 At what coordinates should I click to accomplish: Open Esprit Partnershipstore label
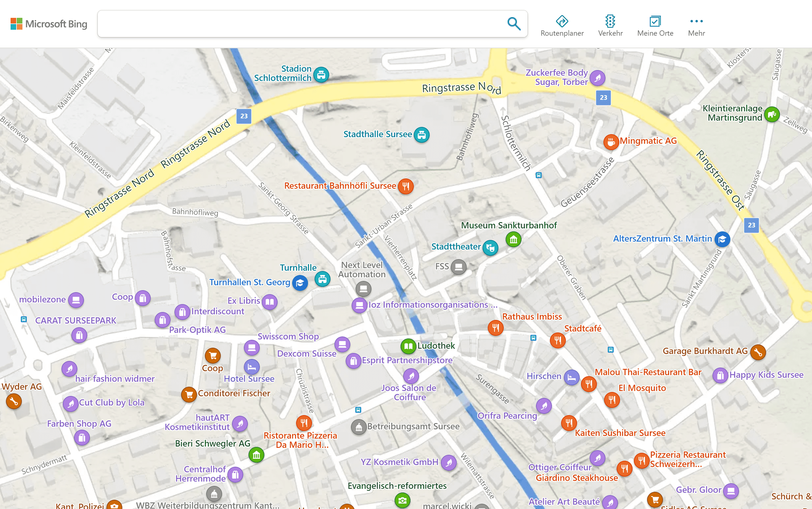point(407,360)
